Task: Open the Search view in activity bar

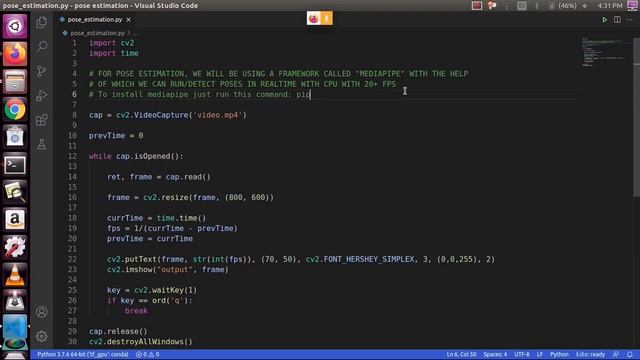Action: (x=41, y=46)
